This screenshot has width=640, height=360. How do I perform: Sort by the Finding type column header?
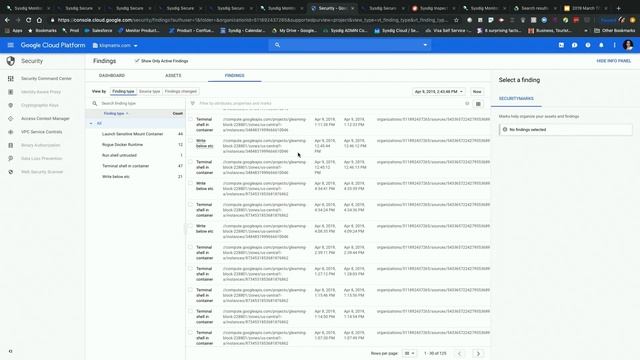click(x=116, y=113)
